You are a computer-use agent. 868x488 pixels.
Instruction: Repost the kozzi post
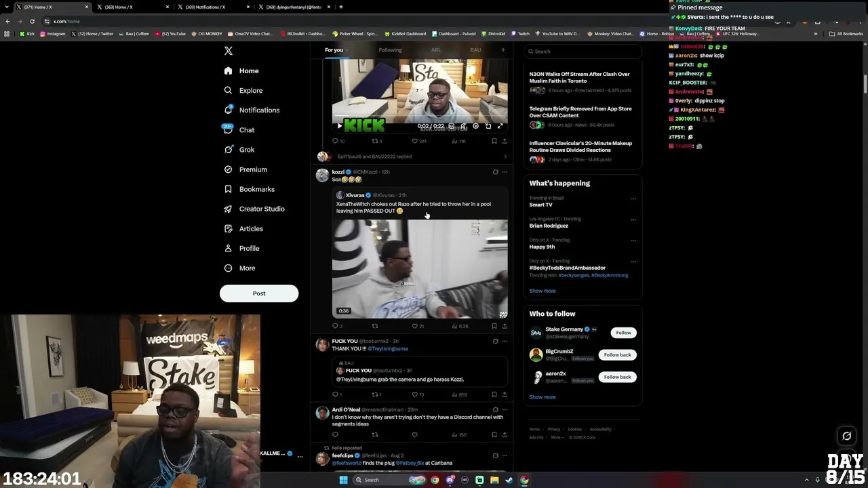coord(375,326)
